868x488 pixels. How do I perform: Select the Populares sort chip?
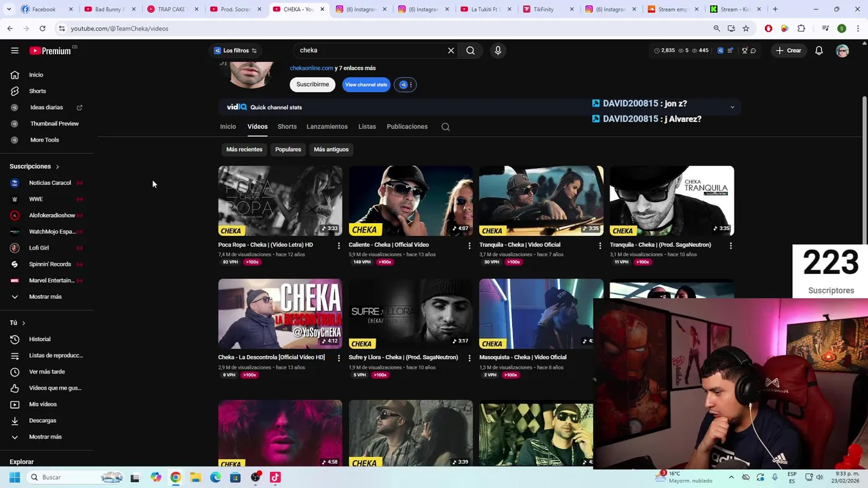coord(288,149)
